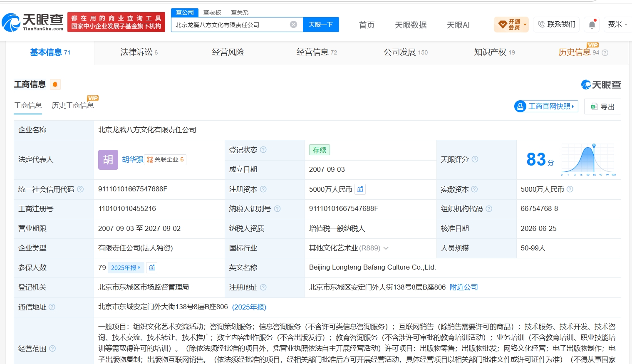
Task: Select approval date 2026-06-25
Action: [x=538, y=229]
